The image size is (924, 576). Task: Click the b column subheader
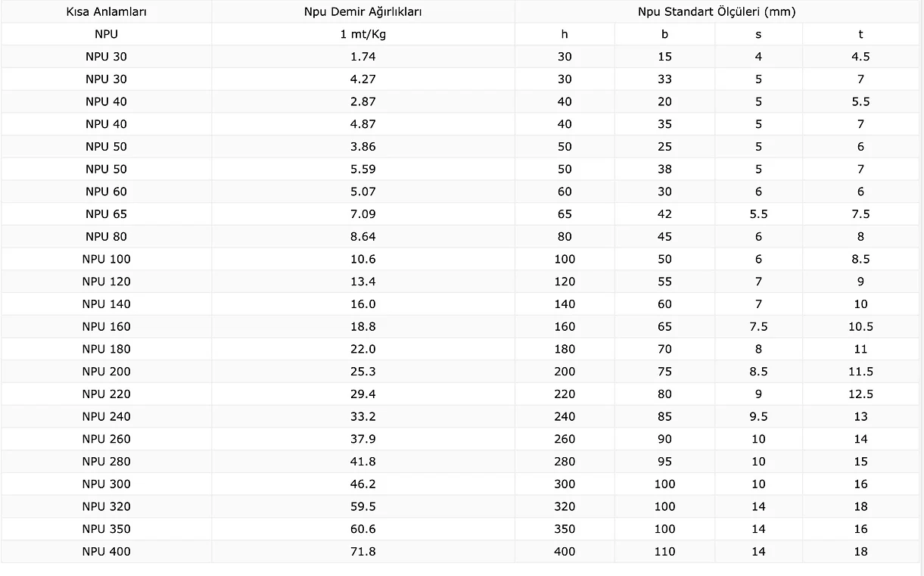click(x=664, y=34)
